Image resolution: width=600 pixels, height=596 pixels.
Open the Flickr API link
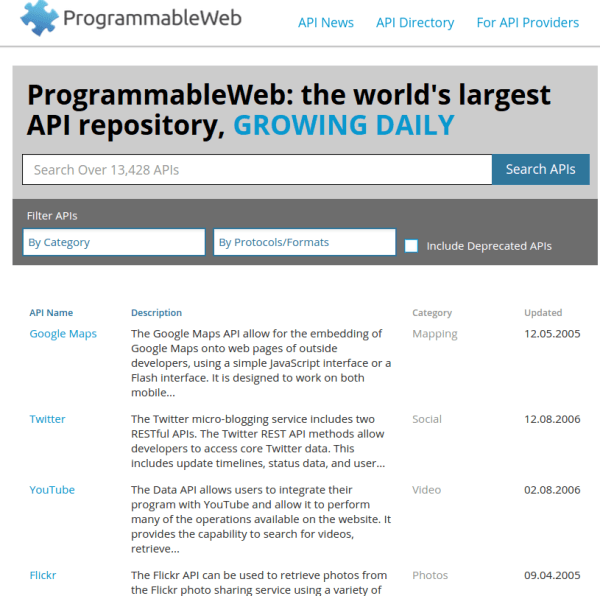(x=43, y=575)
